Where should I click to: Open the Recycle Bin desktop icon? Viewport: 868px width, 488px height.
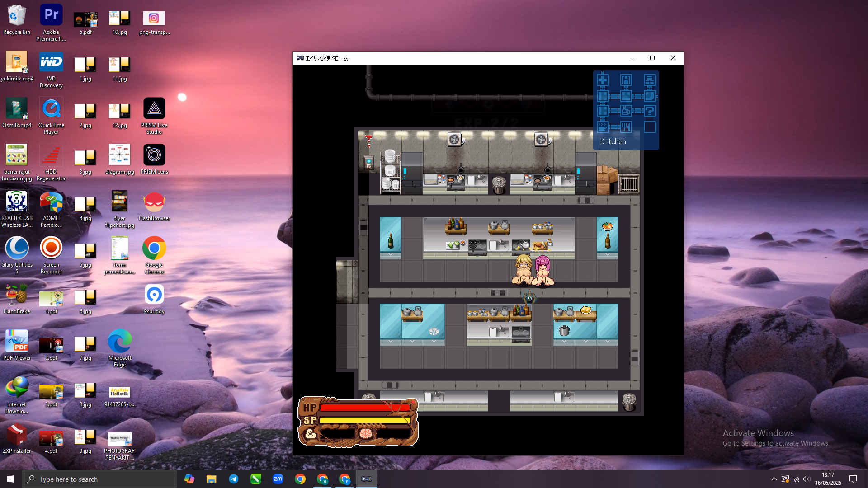17,20
